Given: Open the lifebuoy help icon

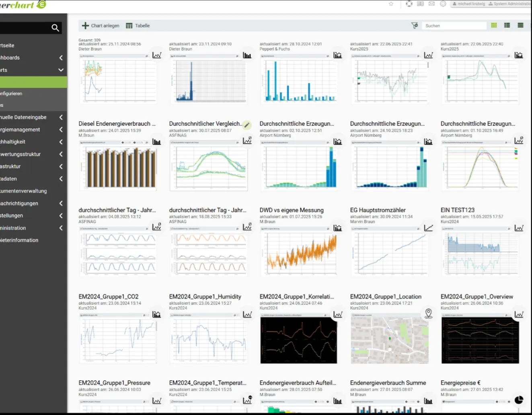Looking at the screenshot, I should pos(409,4).
